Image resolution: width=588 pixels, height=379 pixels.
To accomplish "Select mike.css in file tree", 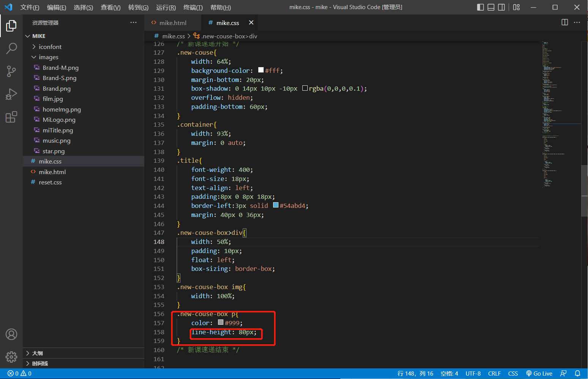I will click(84, 161).
